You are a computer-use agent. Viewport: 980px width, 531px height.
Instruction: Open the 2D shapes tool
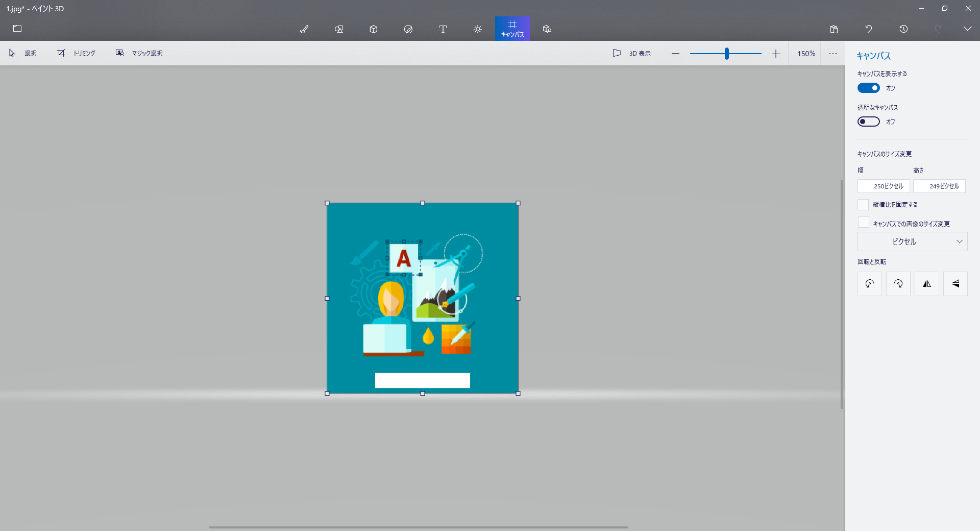[x=339, y=29]
